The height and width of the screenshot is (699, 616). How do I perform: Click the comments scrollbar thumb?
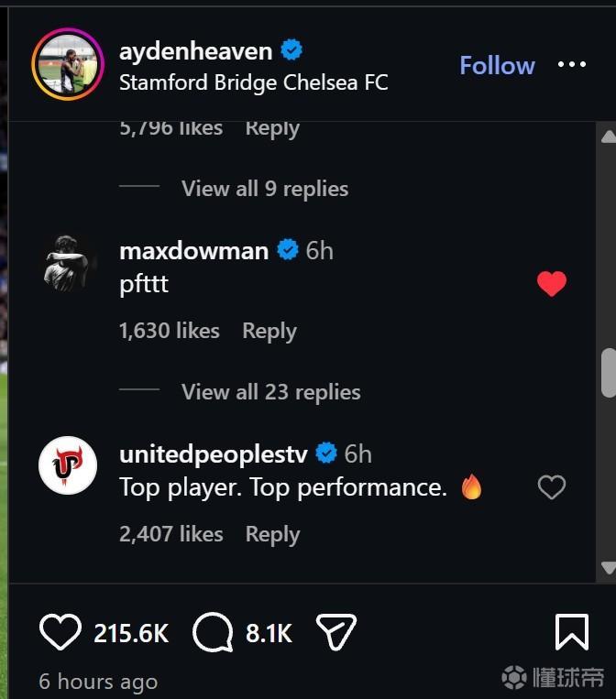click(x=608, y=372)
